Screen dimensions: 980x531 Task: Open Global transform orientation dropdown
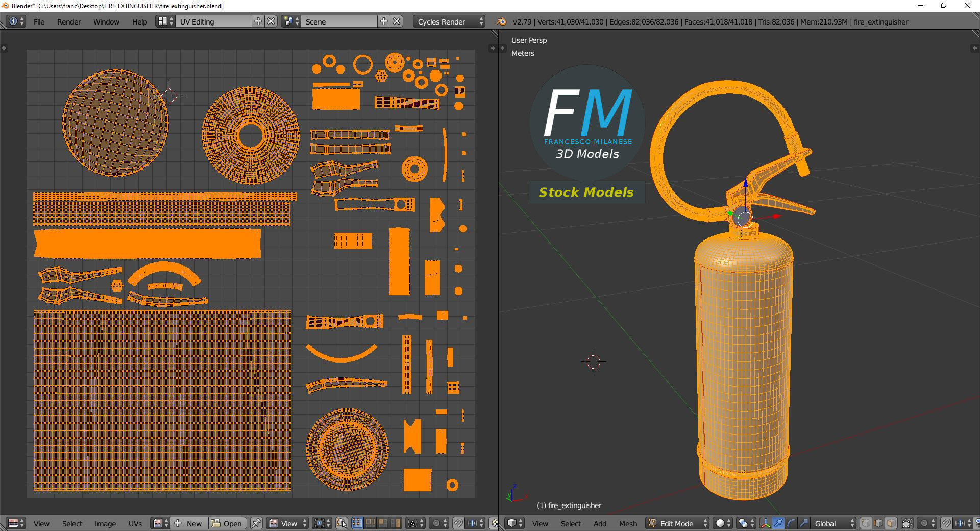[x=834, y=523]
